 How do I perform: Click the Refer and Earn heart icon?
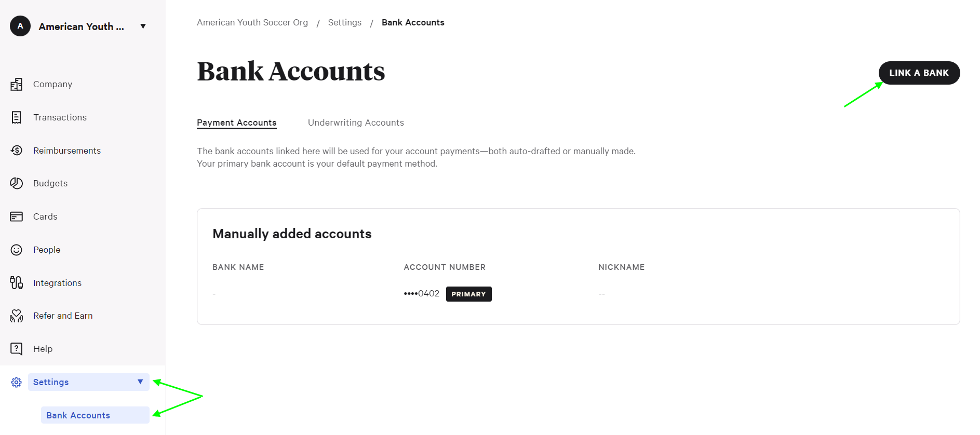[17, 316]
